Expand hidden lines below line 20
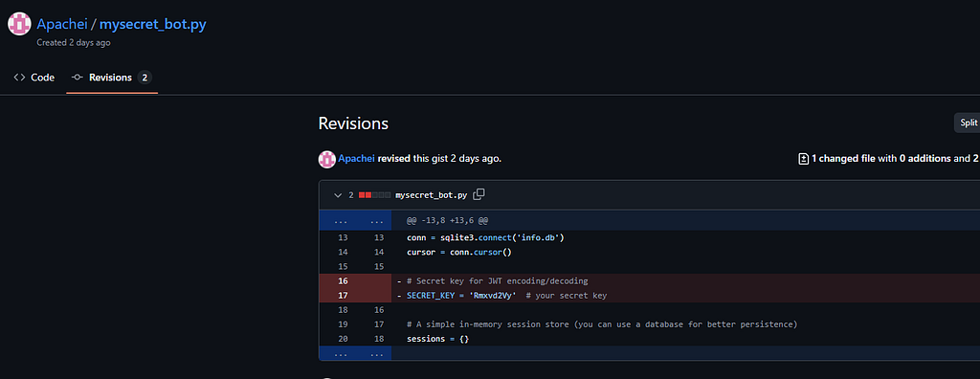980x379 pixels. 355,353
